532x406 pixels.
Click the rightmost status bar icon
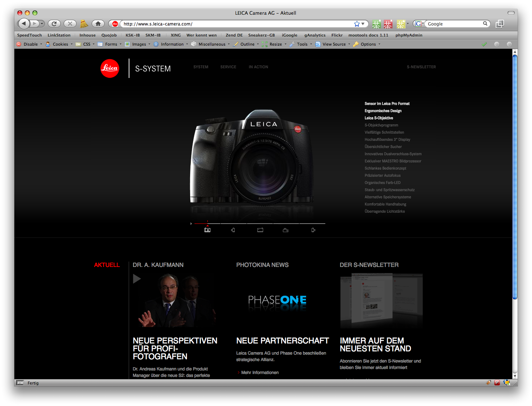pyautogui.click(x=506, y=383)
